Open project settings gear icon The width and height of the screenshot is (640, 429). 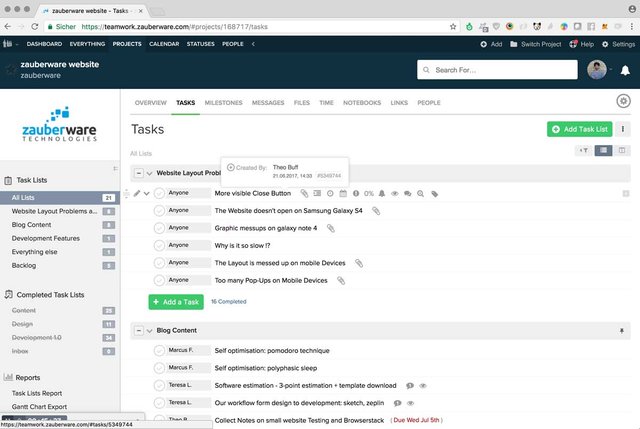pos(623,101)
